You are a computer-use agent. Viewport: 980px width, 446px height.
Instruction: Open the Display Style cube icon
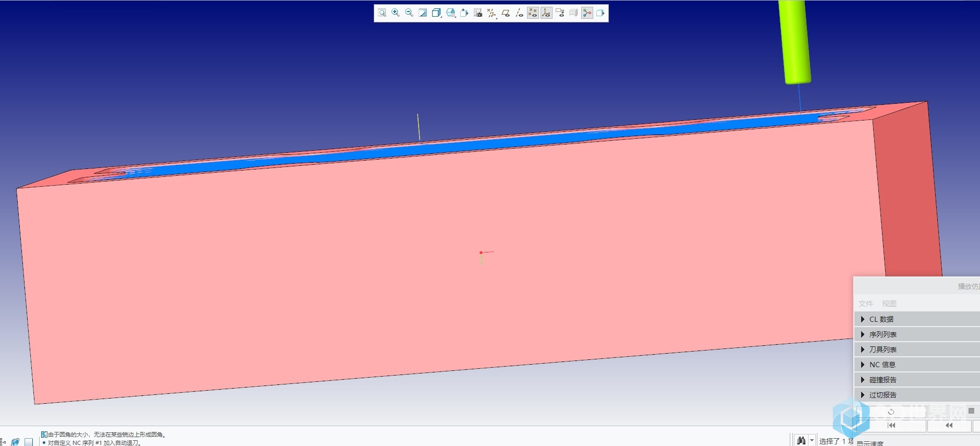(437, 13)
